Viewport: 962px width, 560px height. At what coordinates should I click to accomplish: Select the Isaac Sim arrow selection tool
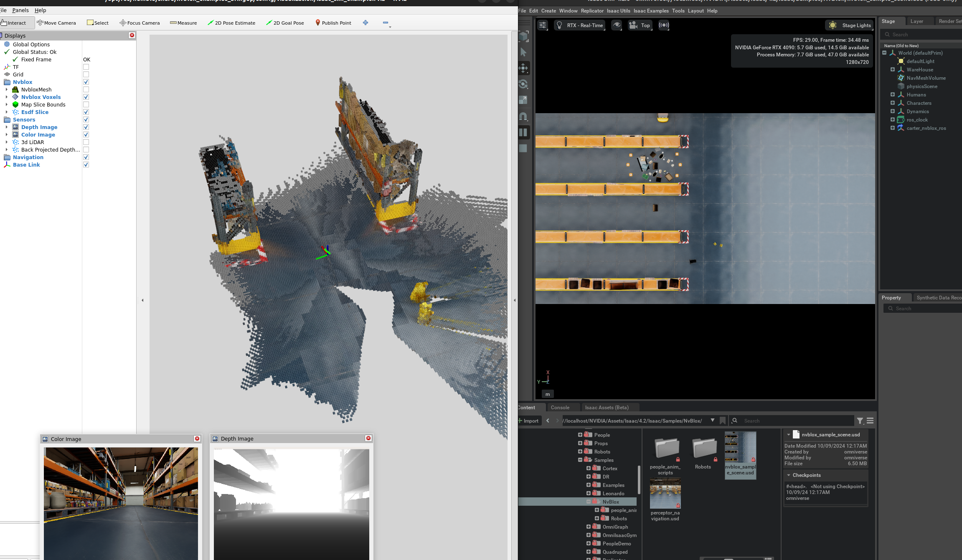pyautogui.click(x=523, y=52)
